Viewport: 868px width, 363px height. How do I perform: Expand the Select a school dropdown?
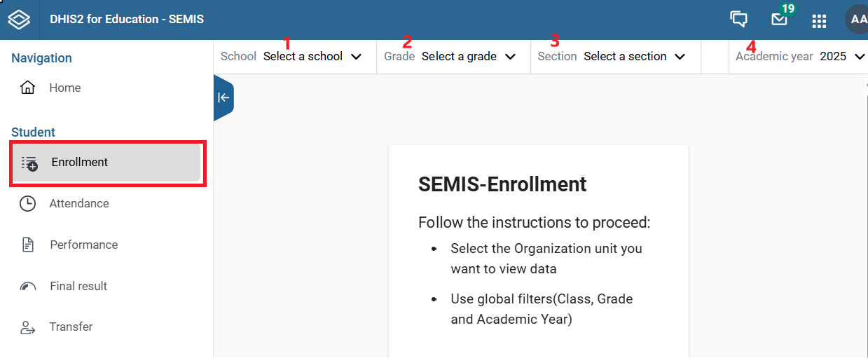312,56
